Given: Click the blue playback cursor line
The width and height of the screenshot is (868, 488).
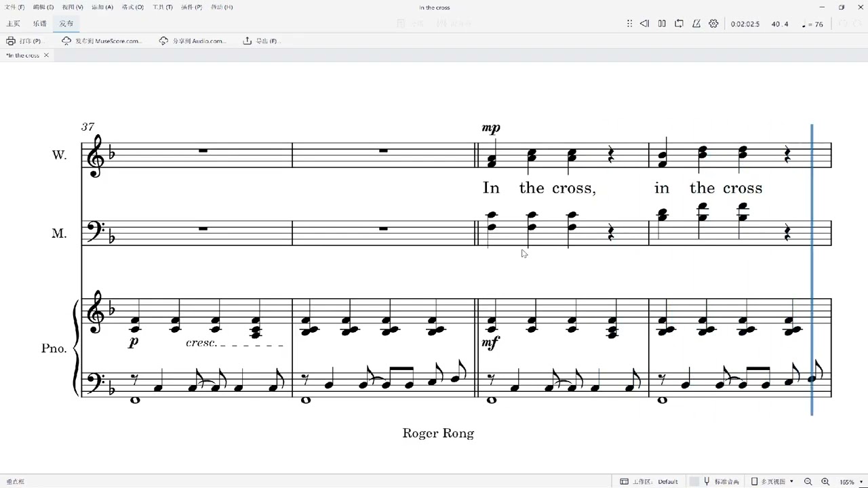Looking at the screenshot, I should point(812,271).
